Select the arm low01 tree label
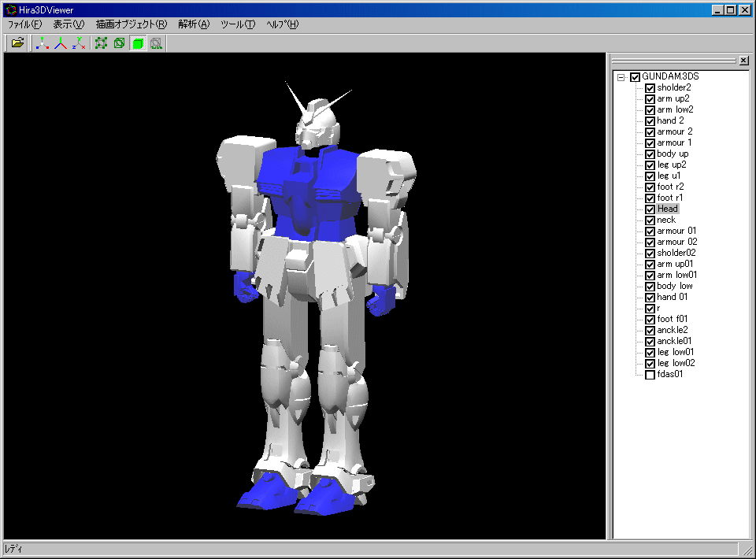The height and width of the screenshot is (559, 756). pyautogui.click(x=677, y=275)
